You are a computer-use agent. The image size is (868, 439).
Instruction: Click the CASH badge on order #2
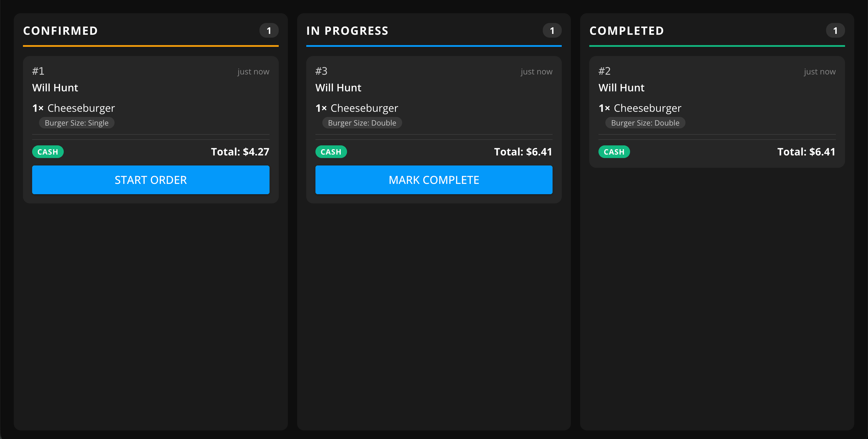(614, 152)
